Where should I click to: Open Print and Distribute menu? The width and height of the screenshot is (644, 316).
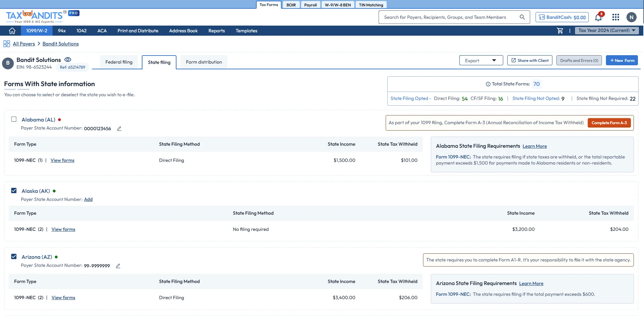[x=138, y=31]
